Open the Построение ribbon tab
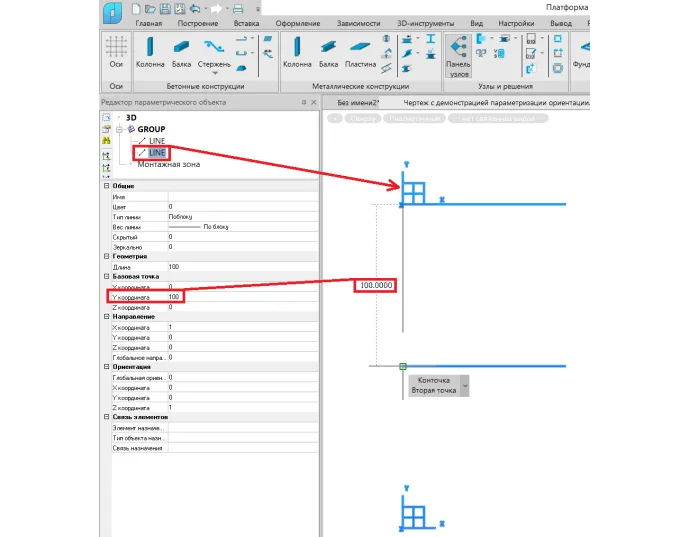The image size is (688, 537). (x=197, y=24)
